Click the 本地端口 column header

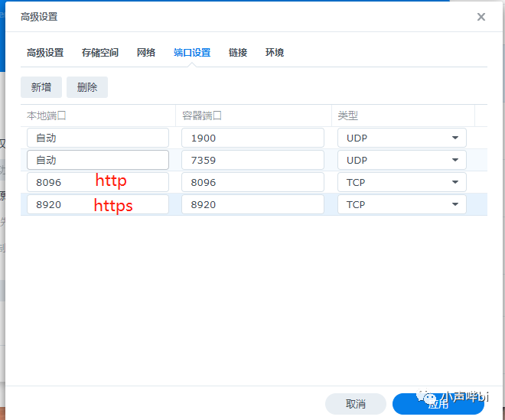98,116
